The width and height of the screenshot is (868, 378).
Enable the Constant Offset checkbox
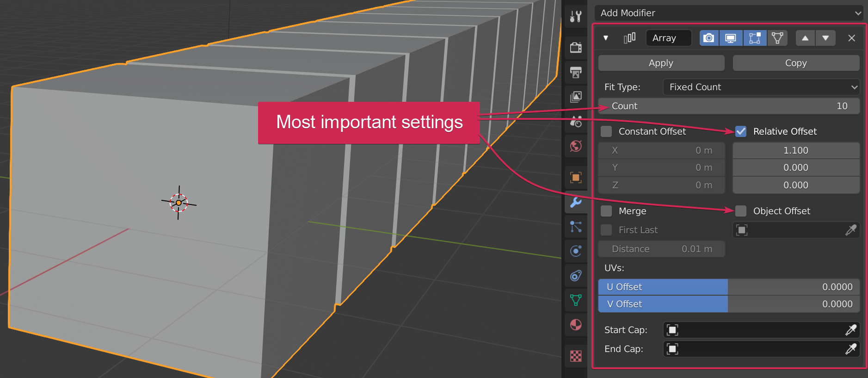pyautogui.click(x=606, y=131)
